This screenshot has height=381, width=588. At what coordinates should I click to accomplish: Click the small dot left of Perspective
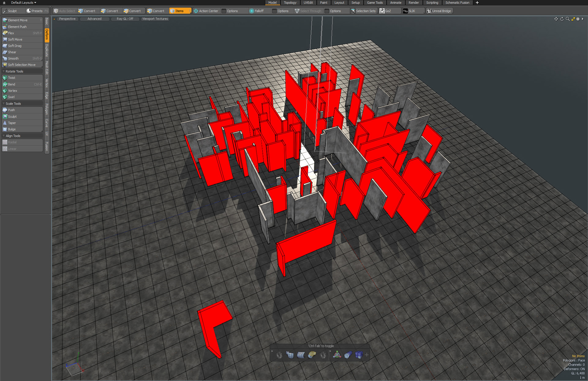click(x=55, y=19)
